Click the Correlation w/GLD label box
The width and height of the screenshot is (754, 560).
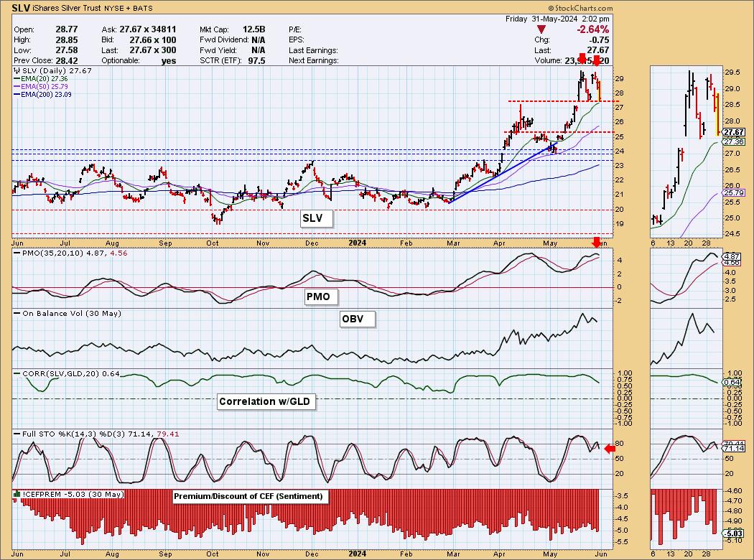[266, 402]
